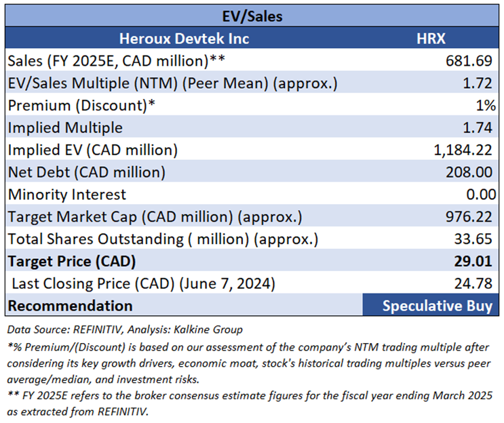Select the Minority Interest value 0.00
The height and width of the screenshot is (423, 504).
click(x=479, y=195)
